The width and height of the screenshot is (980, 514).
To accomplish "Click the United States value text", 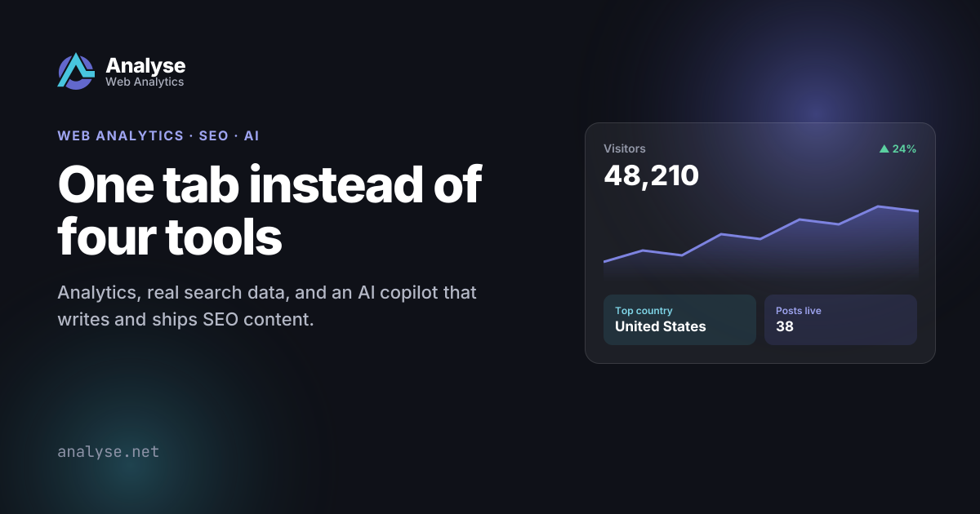I will [661, 326].
